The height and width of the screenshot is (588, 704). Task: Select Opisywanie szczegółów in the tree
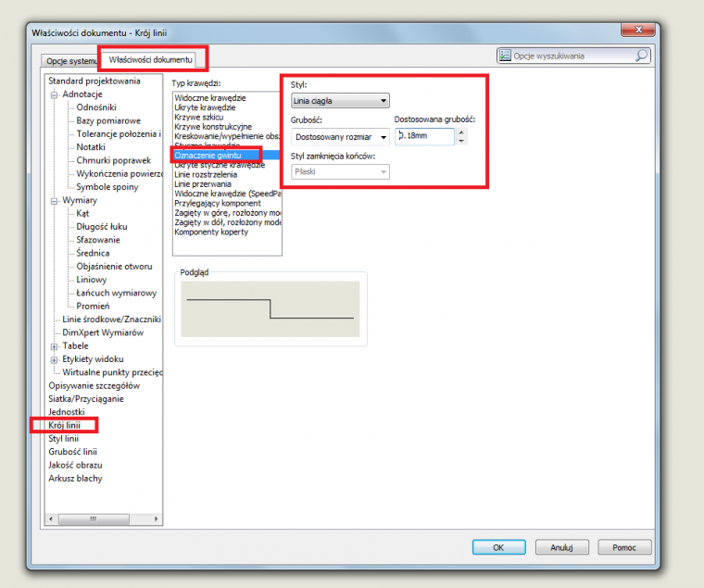94,385
